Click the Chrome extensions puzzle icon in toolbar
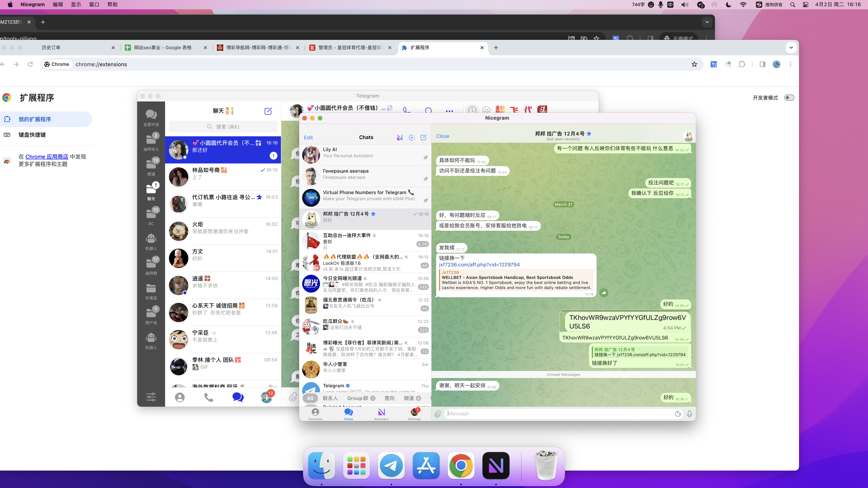Image resolution: width=868 pixels, height=488 pixels. [742, 64]
